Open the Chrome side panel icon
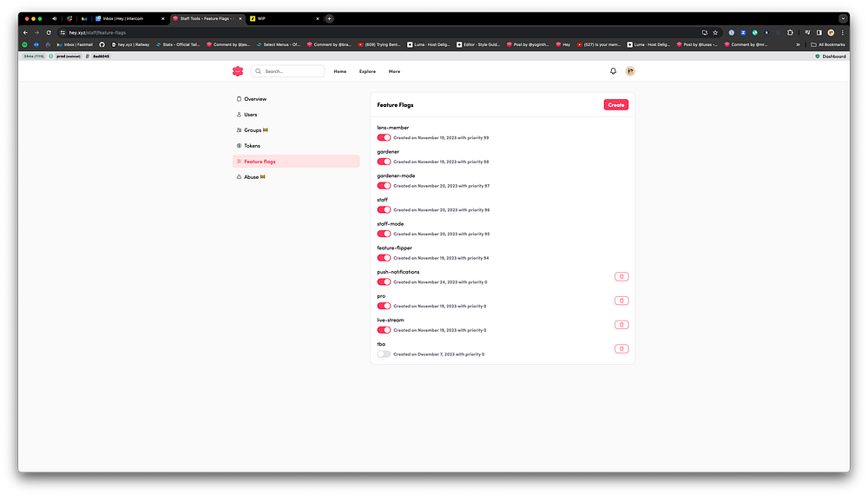Viewport: 868px width, 496px height. (819, 33)
